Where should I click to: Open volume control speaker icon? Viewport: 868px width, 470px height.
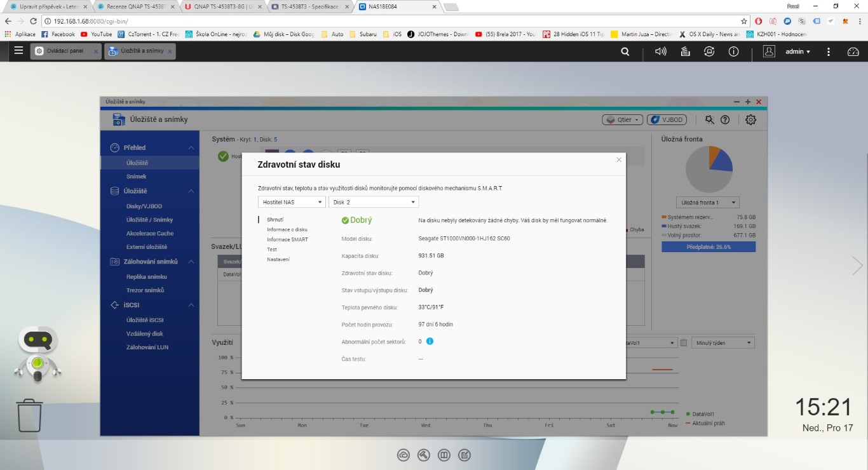click(x=661, y=51)
